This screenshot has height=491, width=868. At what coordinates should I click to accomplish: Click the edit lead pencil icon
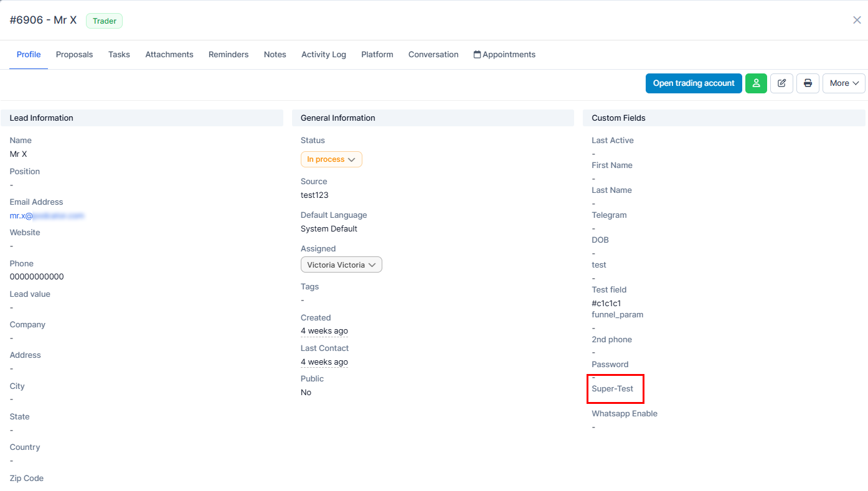pos(781,83)
